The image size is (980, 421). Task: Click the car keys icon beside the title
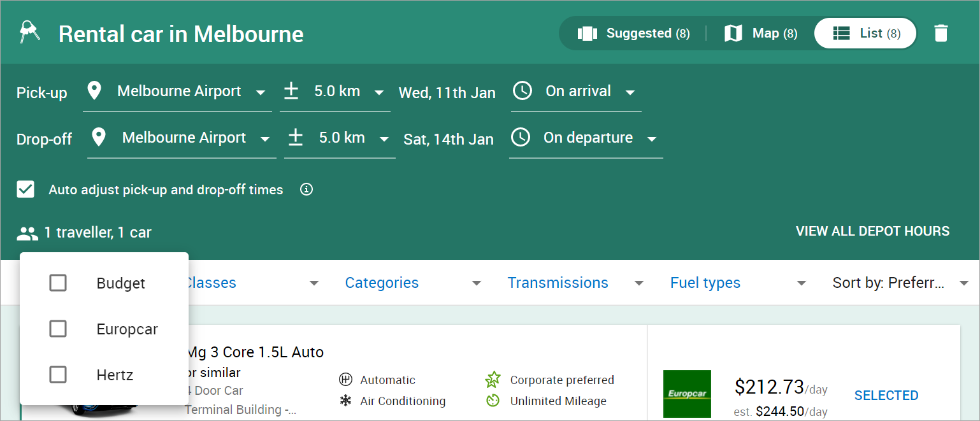coord(29,32)
